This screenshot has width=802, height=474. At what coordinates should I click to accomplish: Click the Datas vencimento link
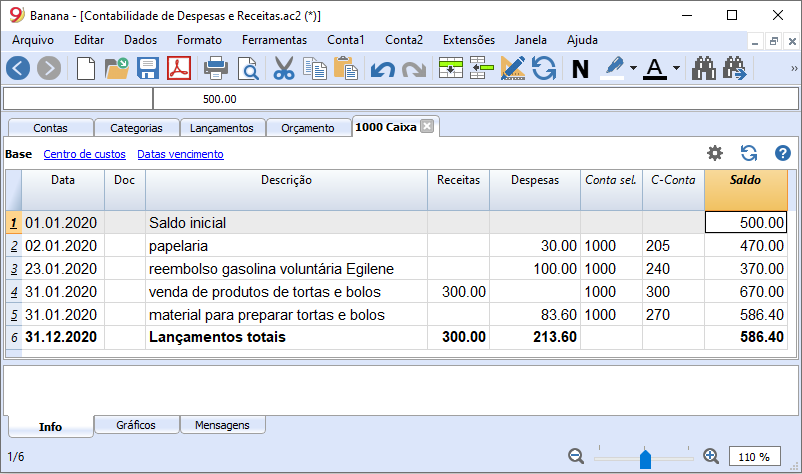coord(180,154)
